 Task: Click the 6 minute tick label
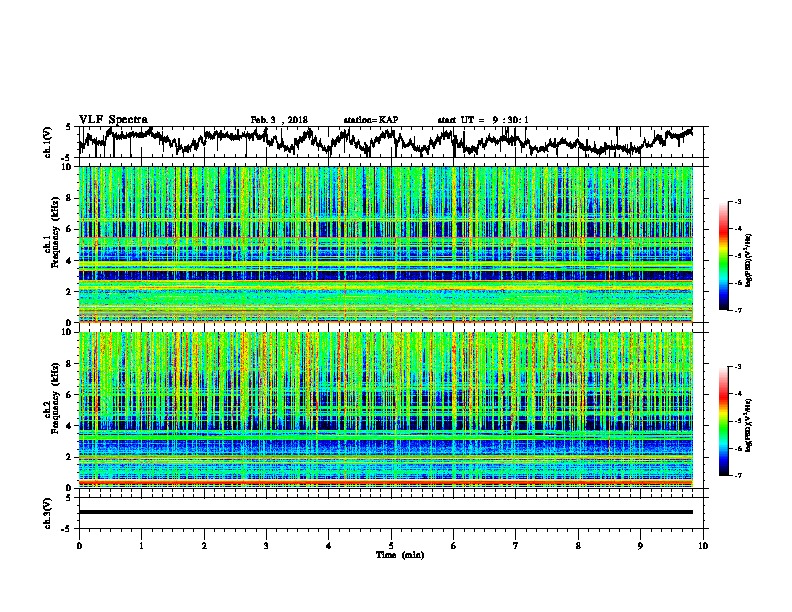point(454,546)
